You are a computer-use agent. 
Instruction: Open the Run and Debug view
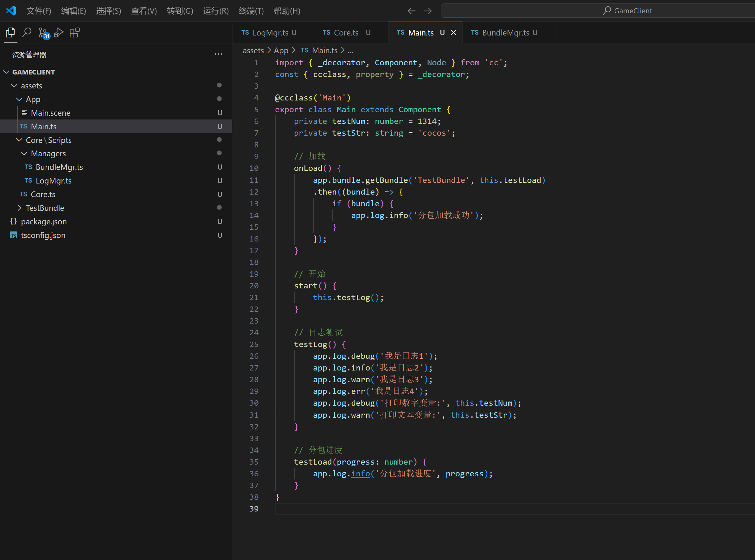click(x=59, y=33)
